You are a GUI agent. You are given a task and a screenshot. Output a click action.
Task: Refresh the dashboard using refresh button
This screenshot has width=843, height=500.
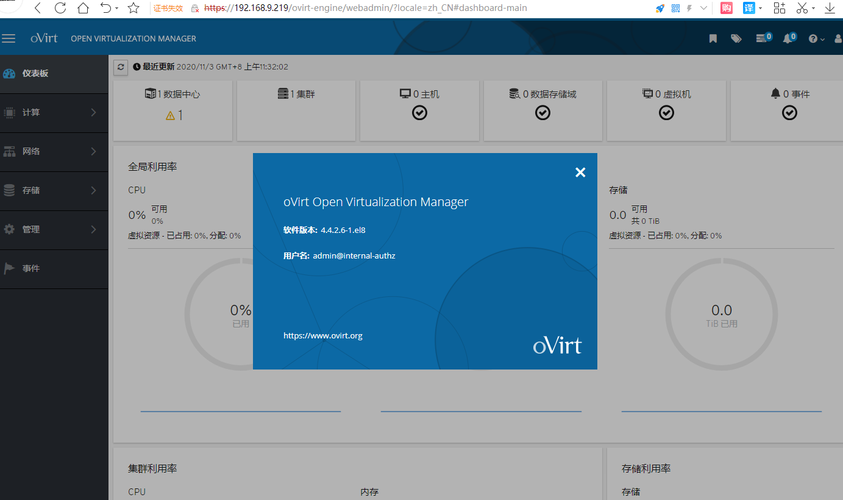[x=121, y=67]
